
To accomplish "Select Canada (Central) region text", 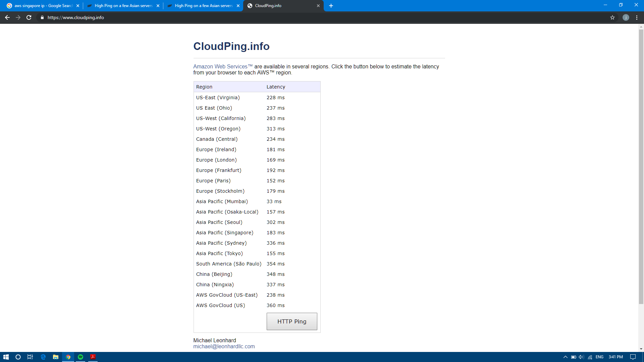I will pyautogui.click(x=217, y=139).
